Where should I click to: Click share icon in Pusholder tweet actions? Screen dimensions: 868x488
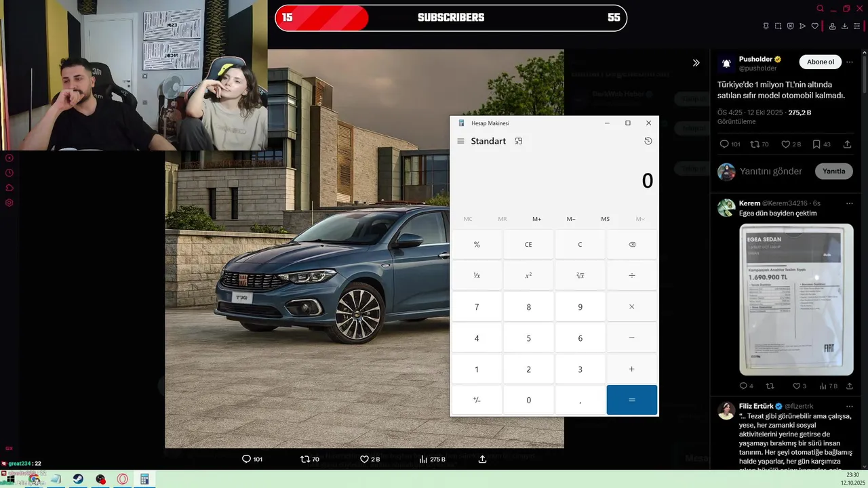(847, 144)
